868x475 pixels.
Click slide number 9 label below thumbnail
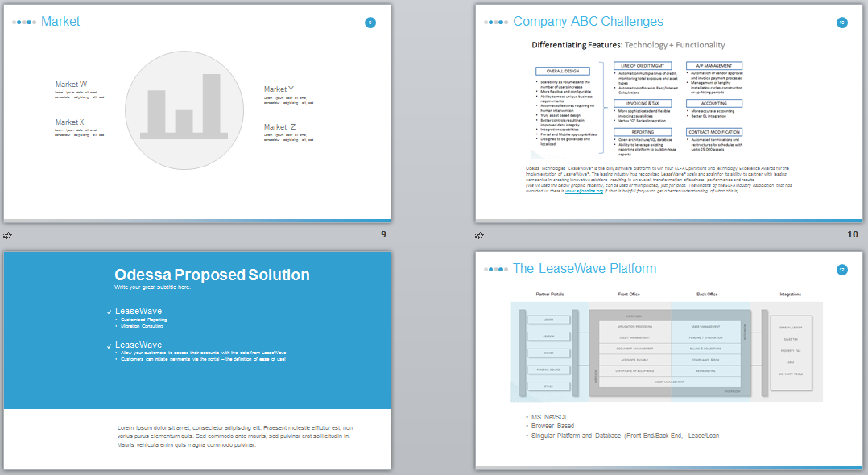(383, 234)
